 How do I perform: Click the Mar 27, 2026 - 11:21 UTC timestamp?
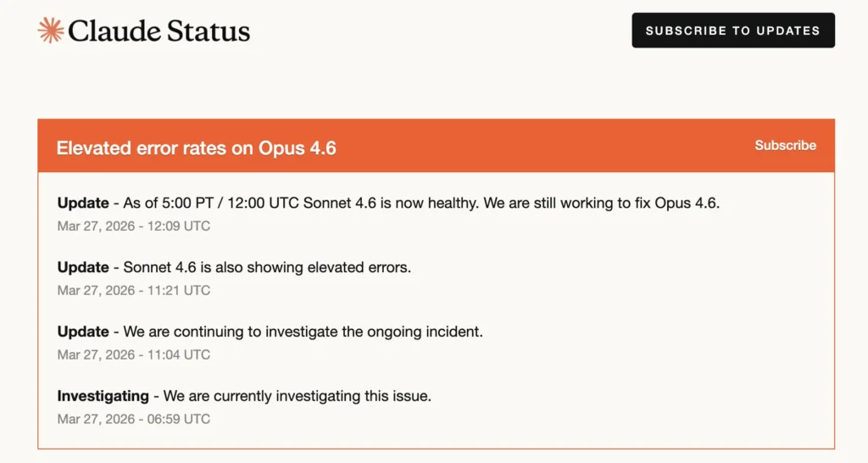click(134, 290)
